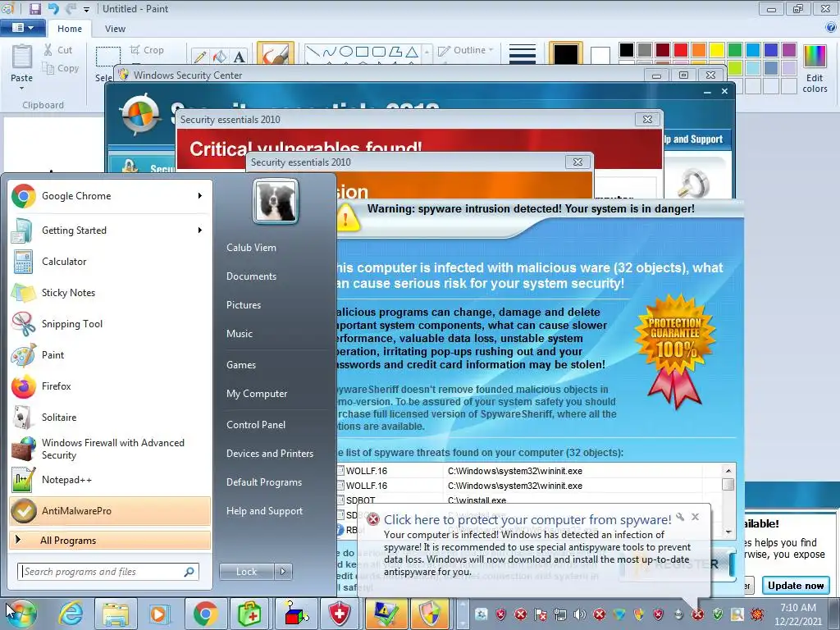Click the Save icon in Paint's quick access toolbar

pyautogui.click(x=34, y=8)
